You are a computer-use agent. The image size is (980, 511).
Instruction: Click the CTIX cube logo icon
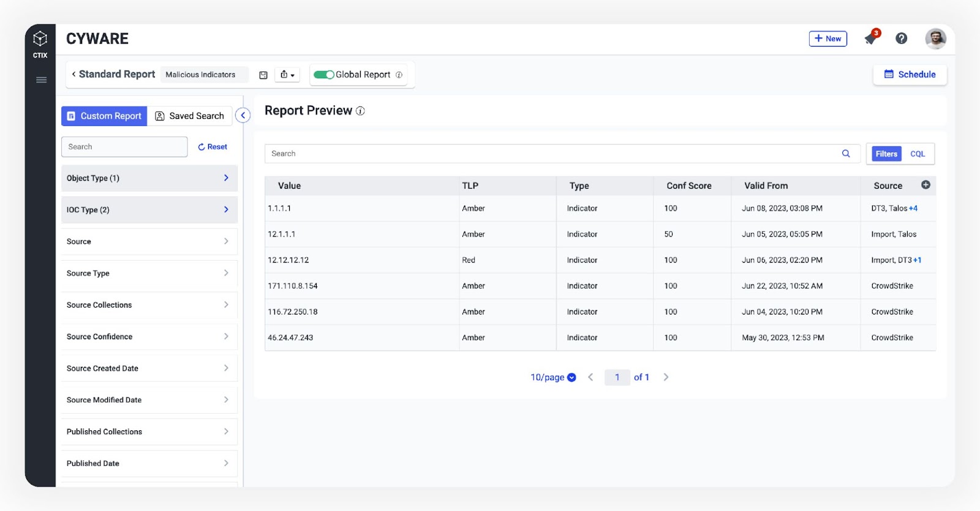[40, 39]
